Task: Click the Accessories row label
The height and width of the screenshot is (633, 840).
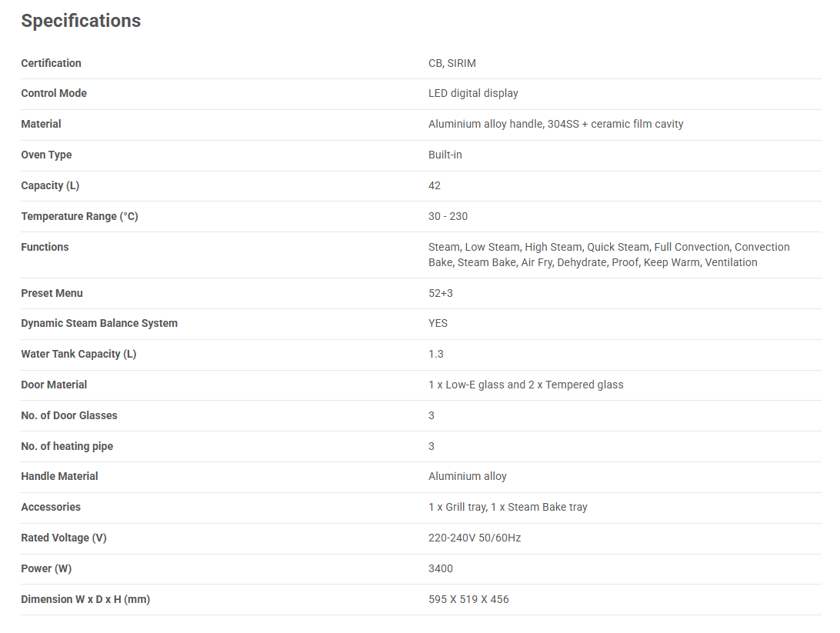Action: [51, 507]
